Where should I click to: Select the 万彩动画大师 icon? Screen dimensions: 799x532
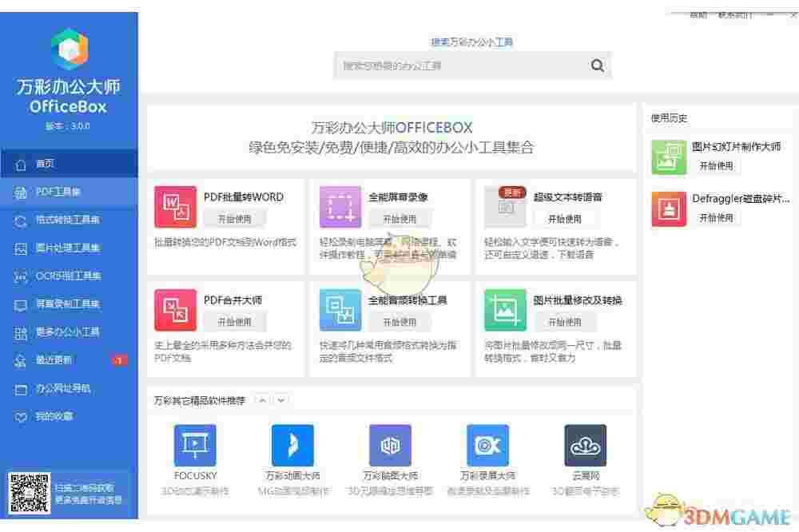292,445
